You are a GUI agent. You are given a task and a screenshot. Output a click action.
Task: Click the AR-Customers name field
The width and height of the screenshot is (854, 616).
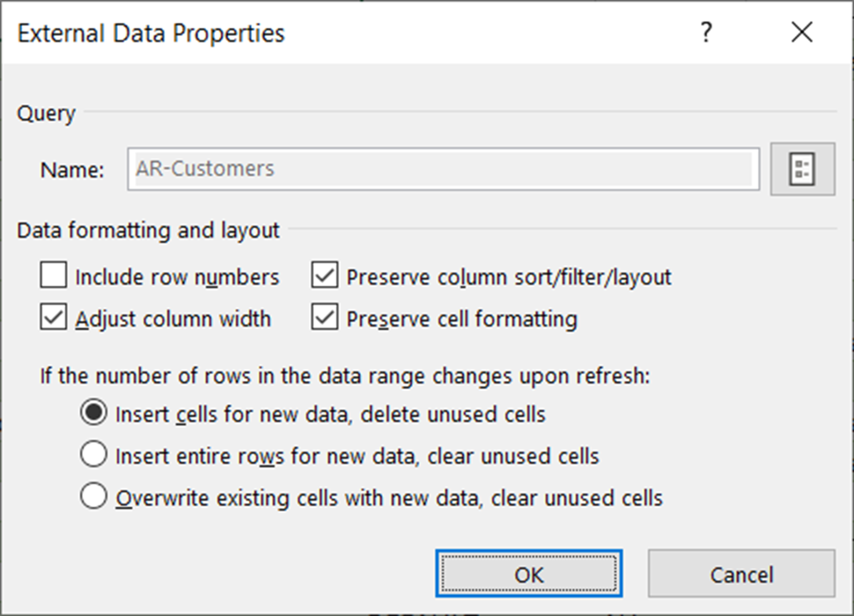(443, 169)
